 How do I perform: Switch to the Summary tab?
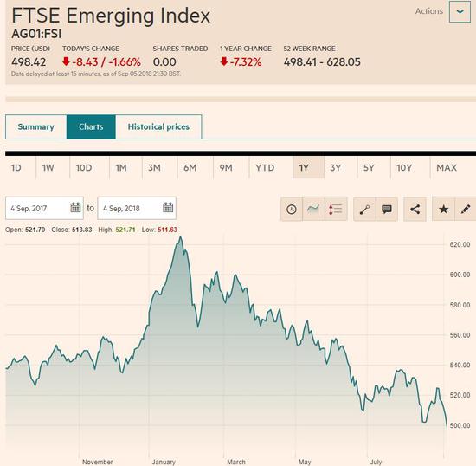point(36,126)
